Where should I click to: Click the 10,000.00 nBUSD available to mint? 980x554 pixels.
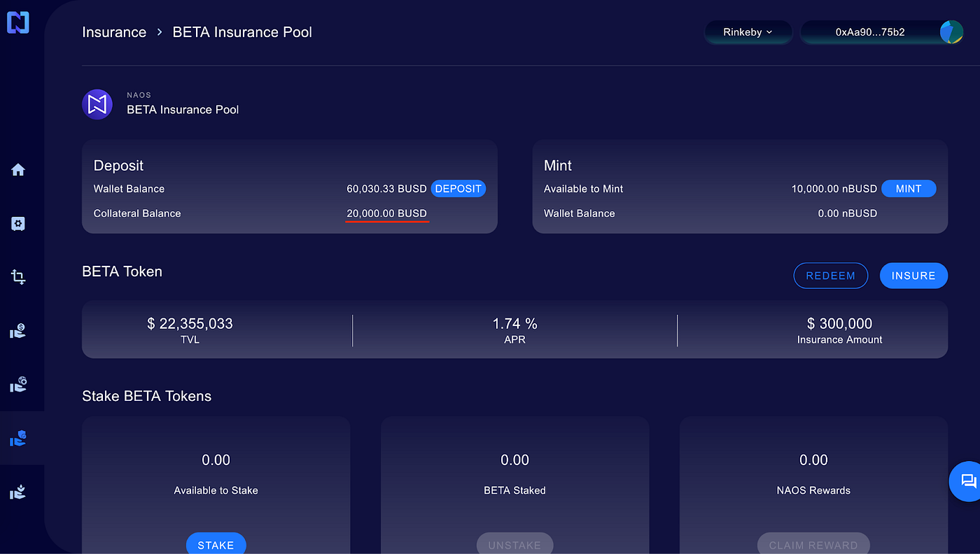834,189
